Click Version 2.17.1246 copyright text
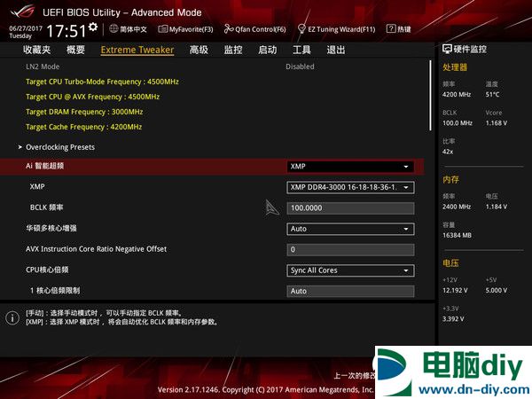 266,389
